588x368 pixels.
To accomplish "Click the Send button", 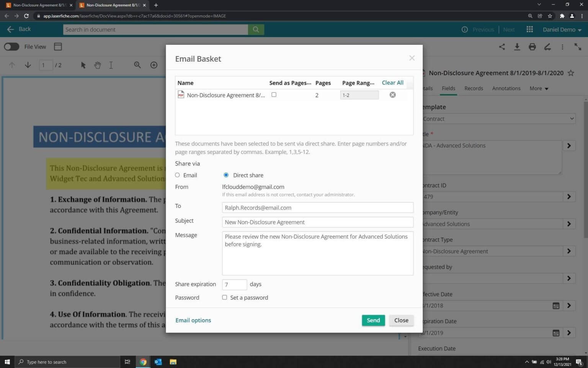I will tap(373, 320).
